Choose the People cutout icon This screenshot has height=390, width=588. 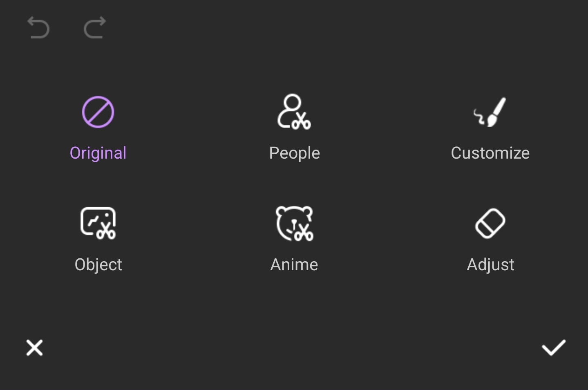click(x=294, y=112)
